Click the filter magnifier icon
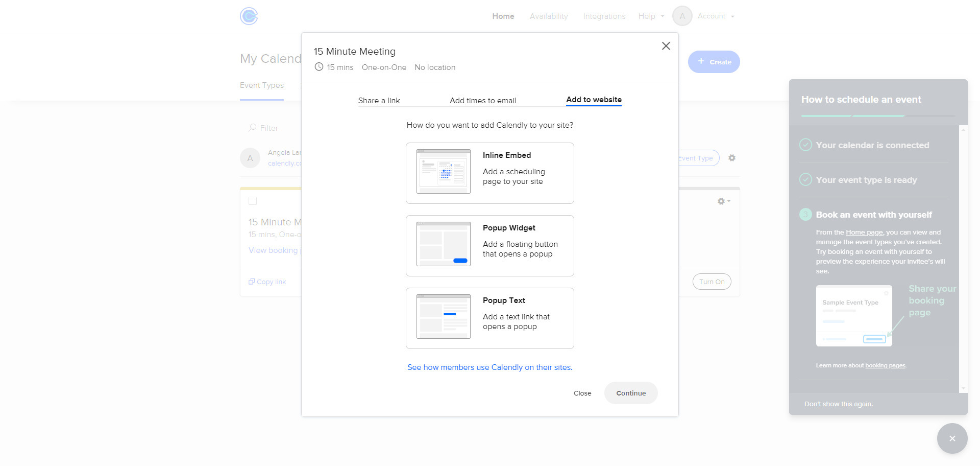The width and height of the screenshot is (980, 466). [252, 128]
